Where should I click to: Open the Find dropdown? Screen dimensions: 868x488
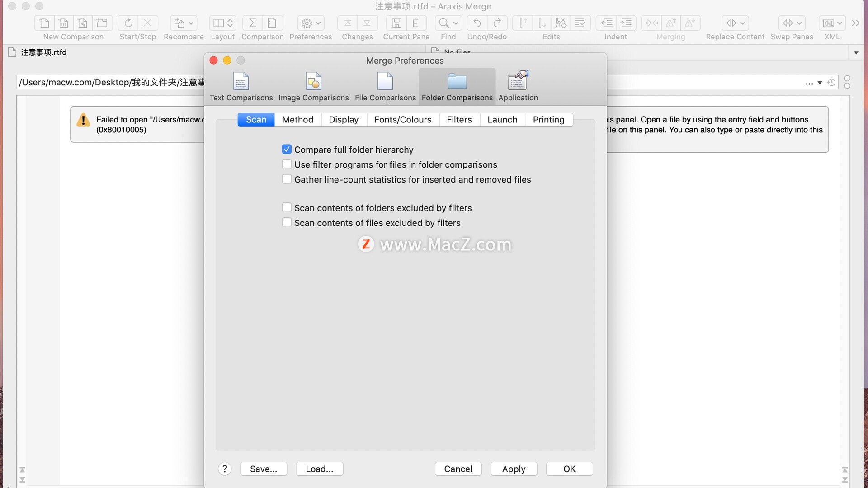[x=448, y=23]
